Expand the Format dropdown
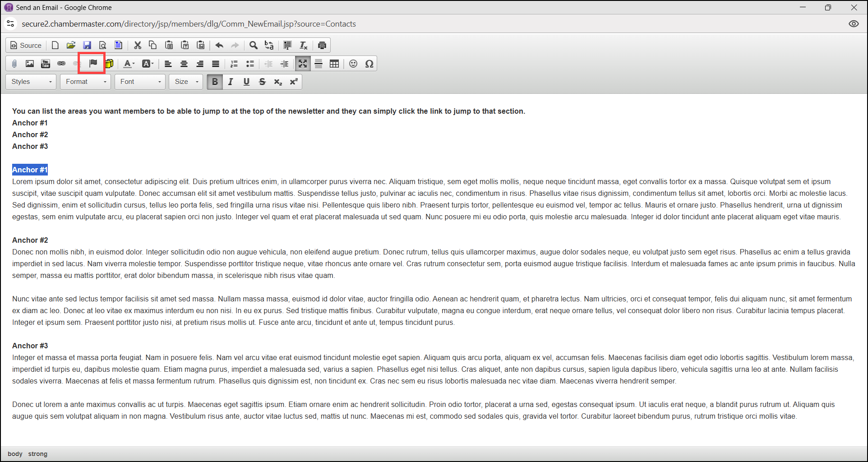 point(85,82)
